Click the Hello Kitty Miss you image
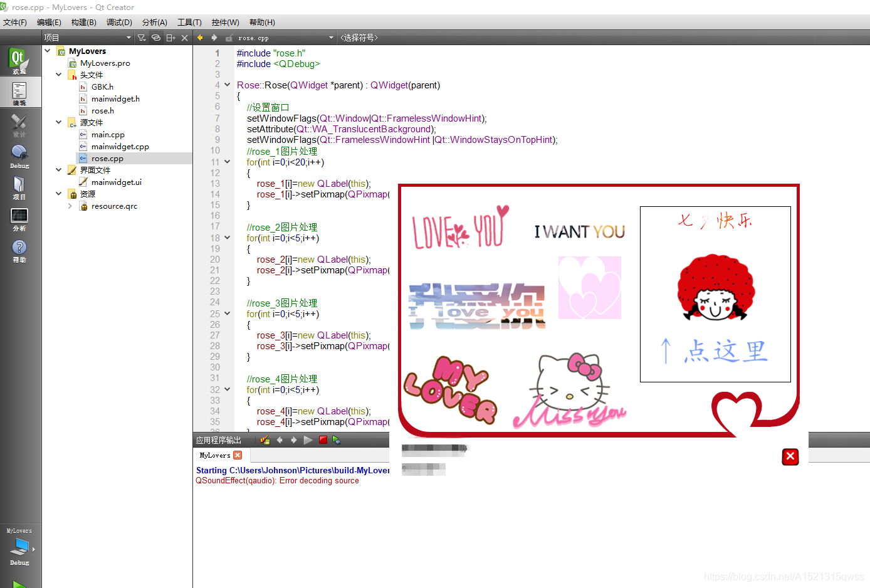The image size is (870, 588). pos(570,391)
